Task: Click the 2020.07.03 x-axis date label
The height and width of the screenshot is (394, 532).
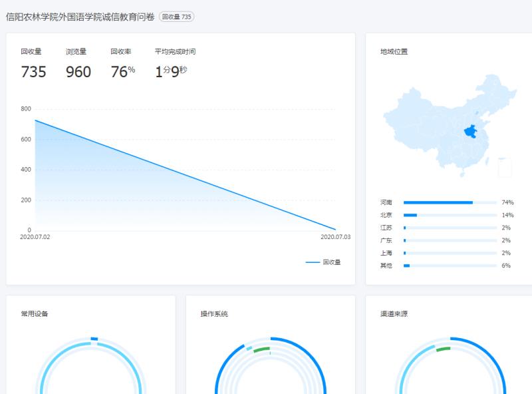Action: coord(335,237)
